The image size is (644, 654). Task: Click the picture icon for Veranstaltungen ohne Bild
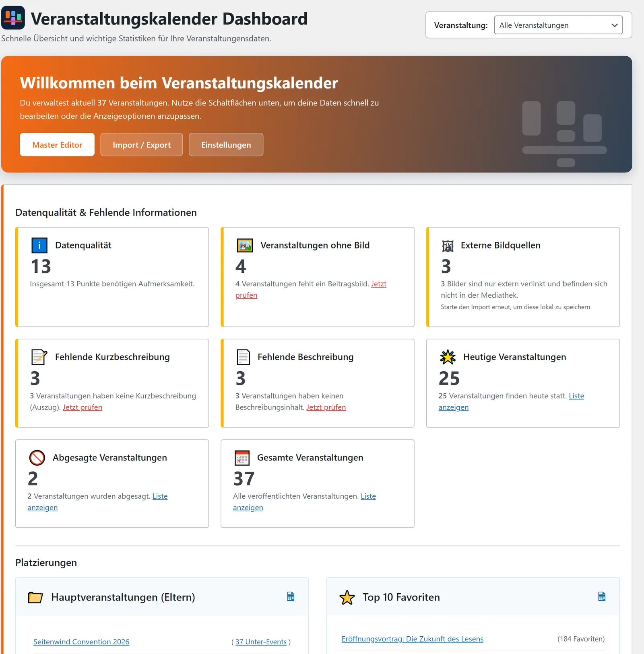245,245
